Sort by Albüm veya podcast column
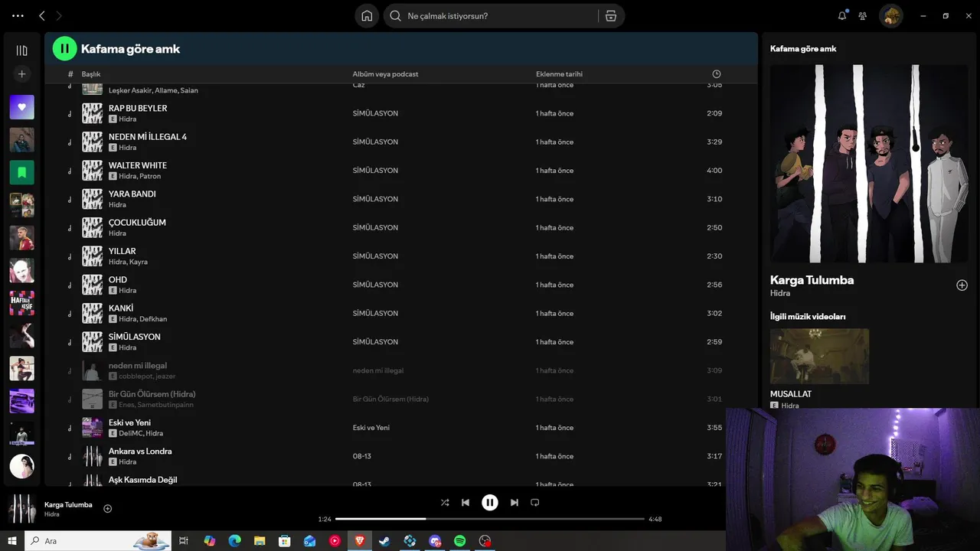980x551 pixels. [x=385, y=74]
